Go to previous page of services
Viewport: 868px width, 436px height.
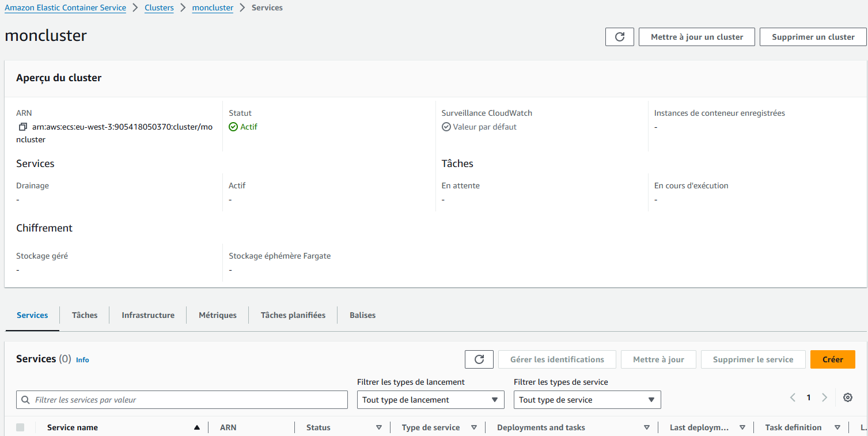click(793, 397)
